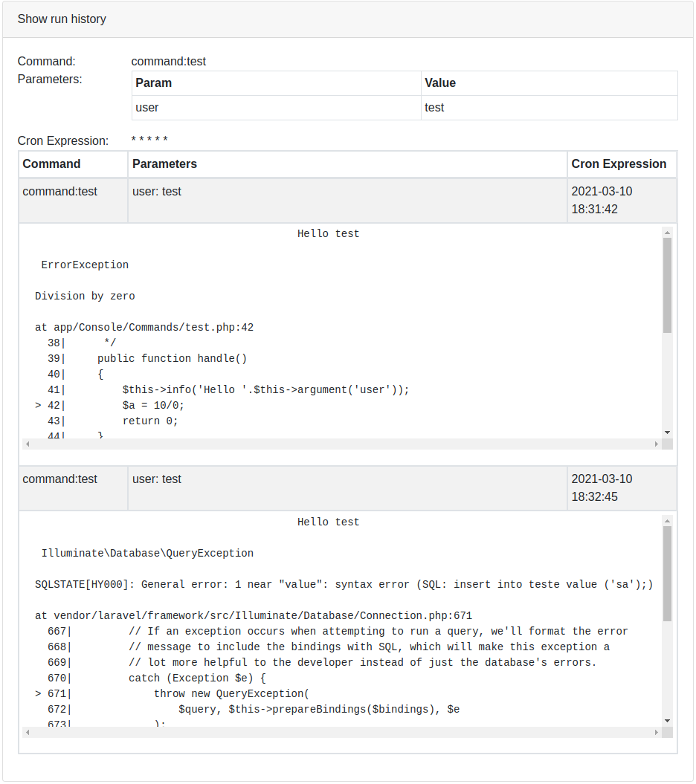The image size is (696, 784).
Task: Click the $this->info('Hello ' code line
Action: 265,390
